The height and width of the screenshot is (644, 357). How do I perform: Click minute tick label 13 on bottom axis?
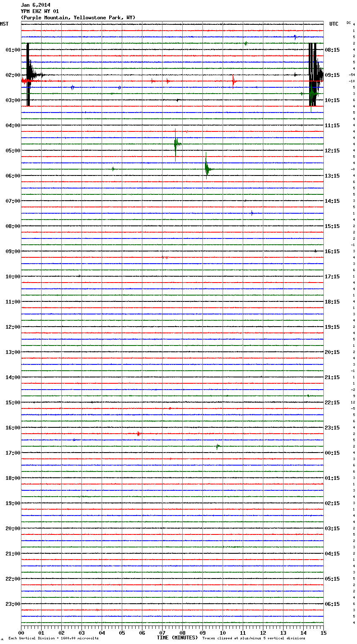pos(283,633)
